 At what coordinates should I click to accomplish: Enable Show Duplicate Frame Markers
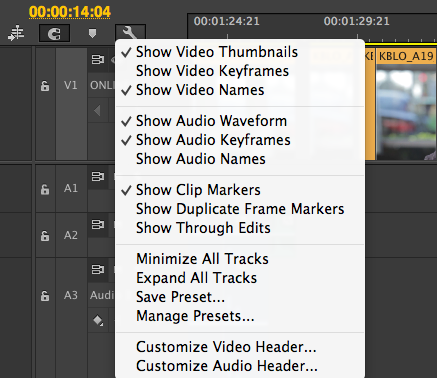pyautogui.click(x=240, y=209)
